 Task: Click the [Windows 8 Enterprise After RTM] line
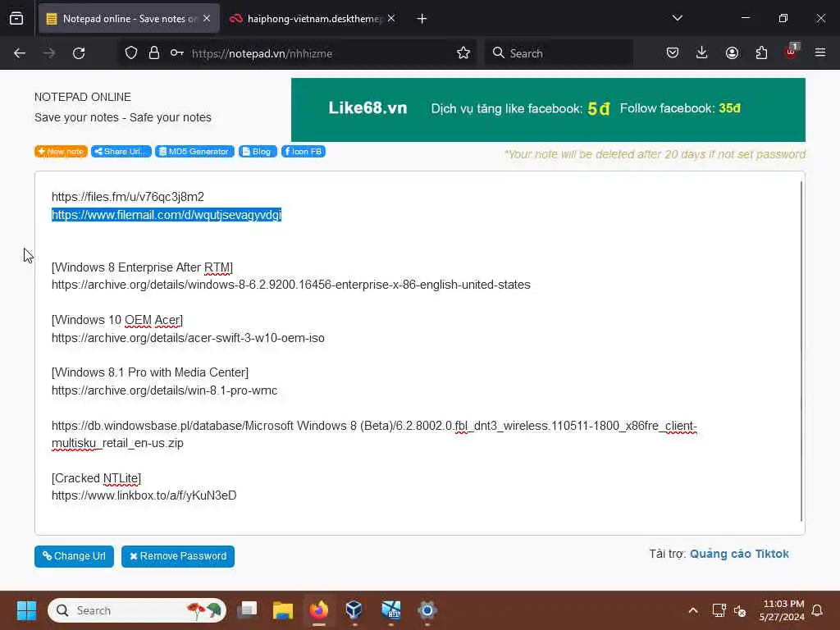(142, 267)
